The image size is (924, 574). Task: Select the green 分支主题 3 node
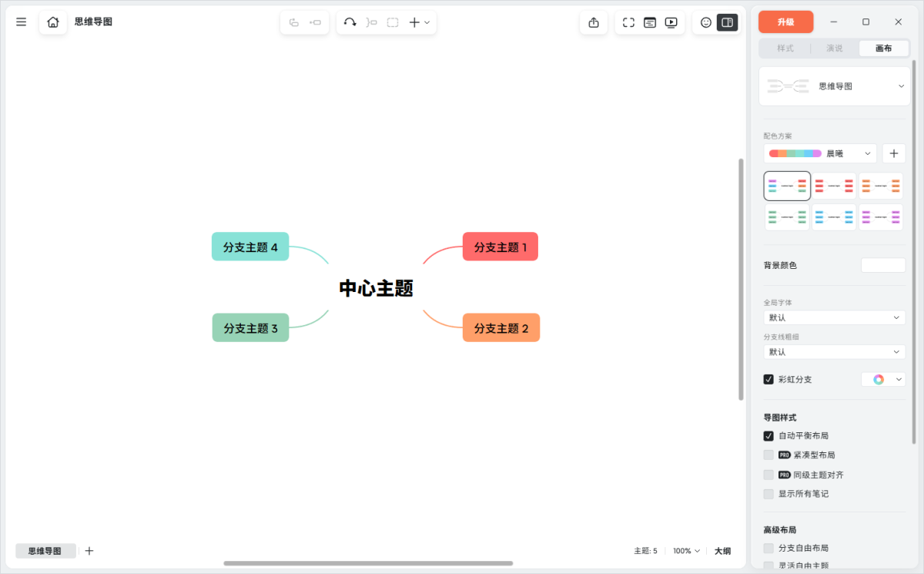[251, 327]
